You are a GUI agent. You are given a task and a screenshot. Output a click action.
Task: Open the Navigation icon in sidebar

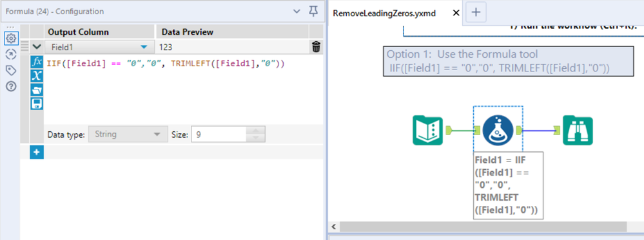pyautogui.click(x=11, y=55)
